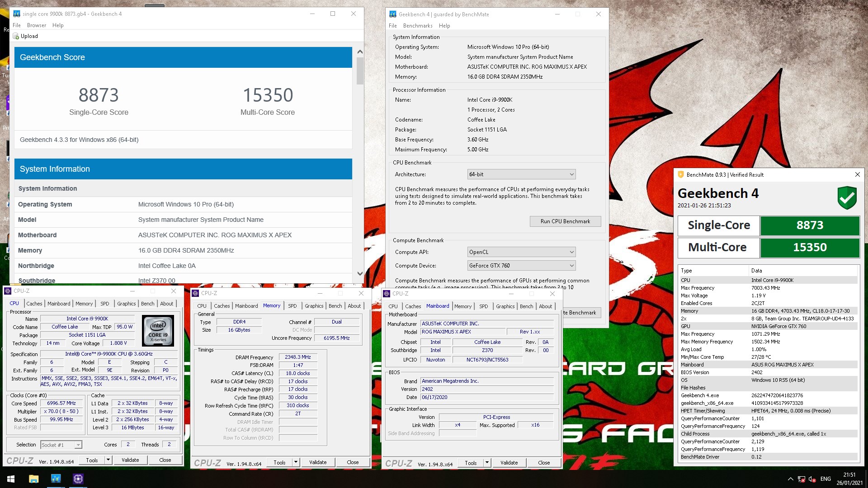
Task: Click partially hidden Benchmark button behind CPU-Z
Action: pos(582,313)
